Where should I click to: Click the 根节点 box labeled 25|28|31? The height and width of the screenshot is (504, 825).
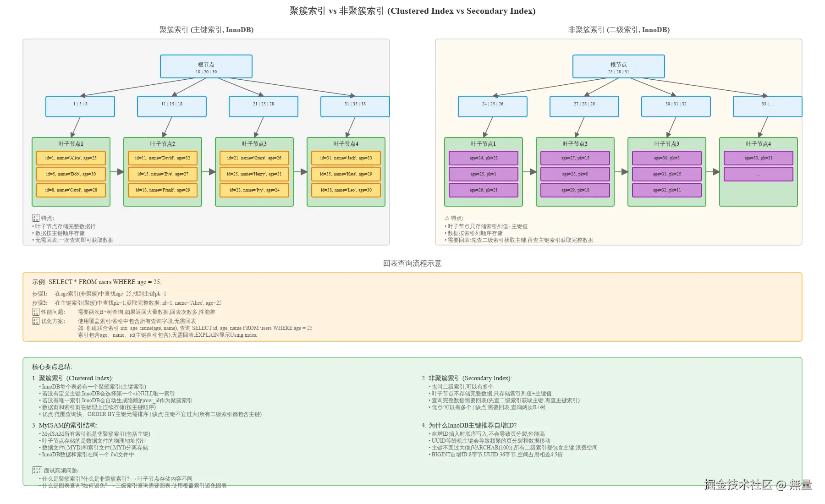coord(618,66)
